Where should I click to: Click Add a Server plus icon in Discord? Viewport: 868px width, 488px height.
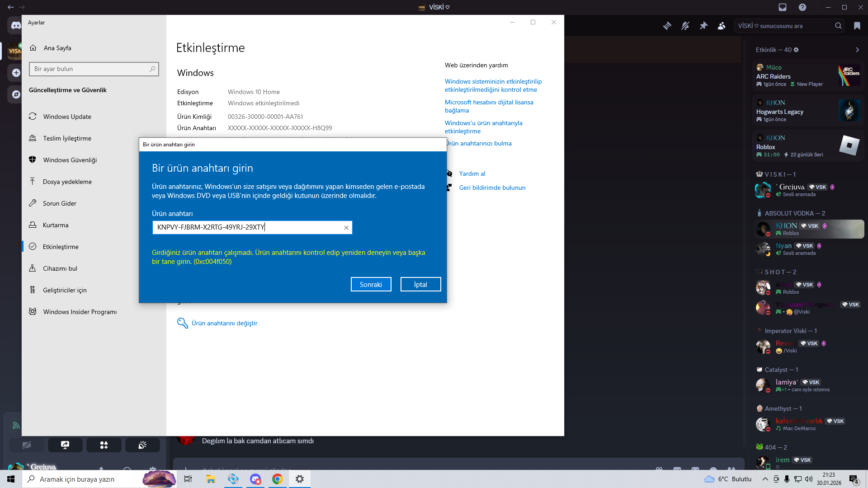click(x=16, y=73)
